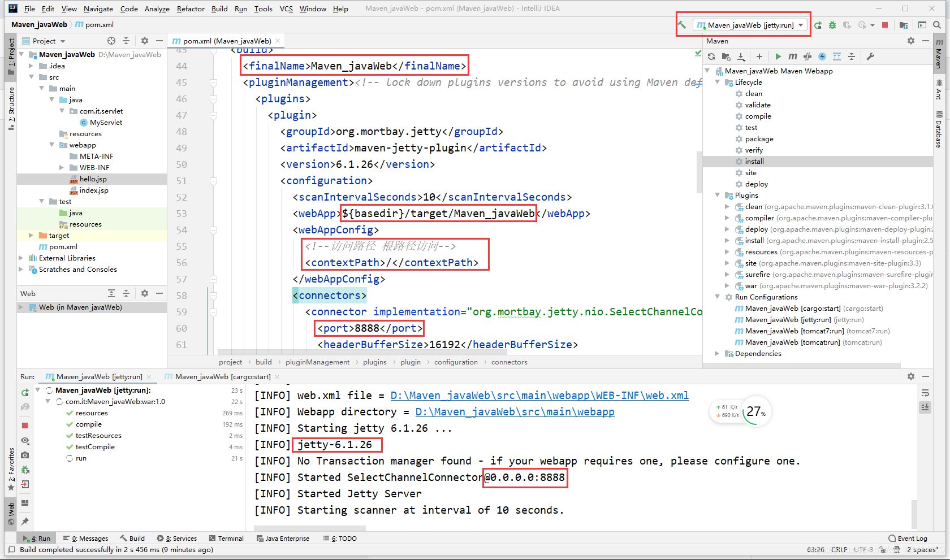Screen dimensions: 950x560
Task: Pin the current Run tab
Action: click(x=25, y=521)
